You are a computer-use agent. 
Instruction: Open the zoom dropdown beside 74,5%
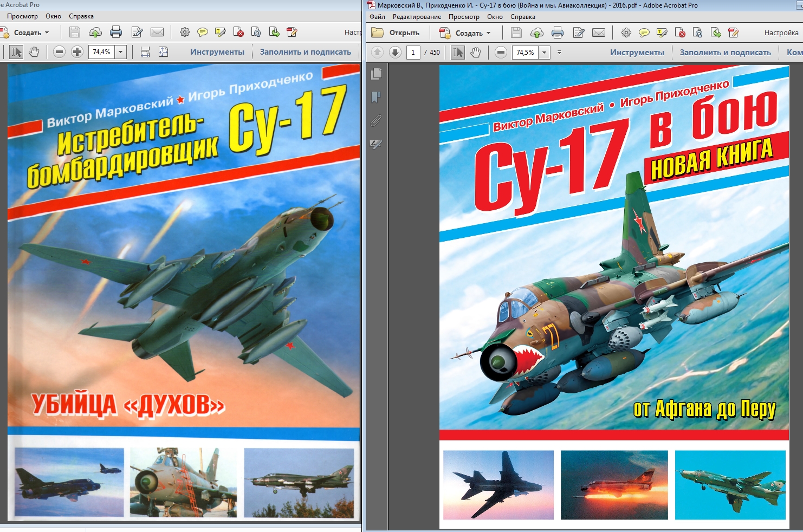click(545, 53)
